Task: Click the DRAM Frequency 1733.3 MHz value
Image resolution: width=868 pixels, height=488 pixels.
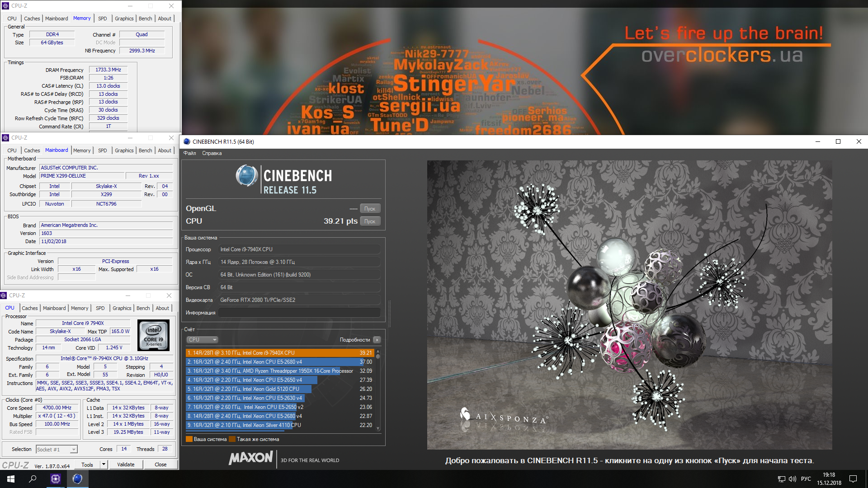Action: [108, 70]
